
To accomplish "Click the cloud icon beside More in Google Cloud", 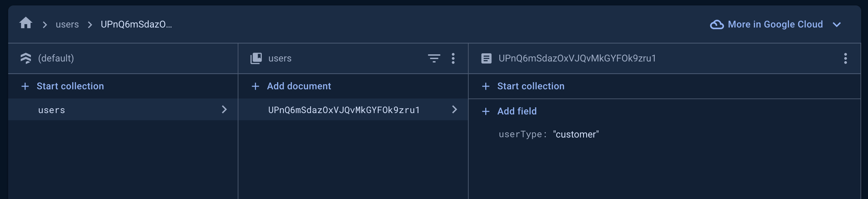I will [x=717, y=24].
